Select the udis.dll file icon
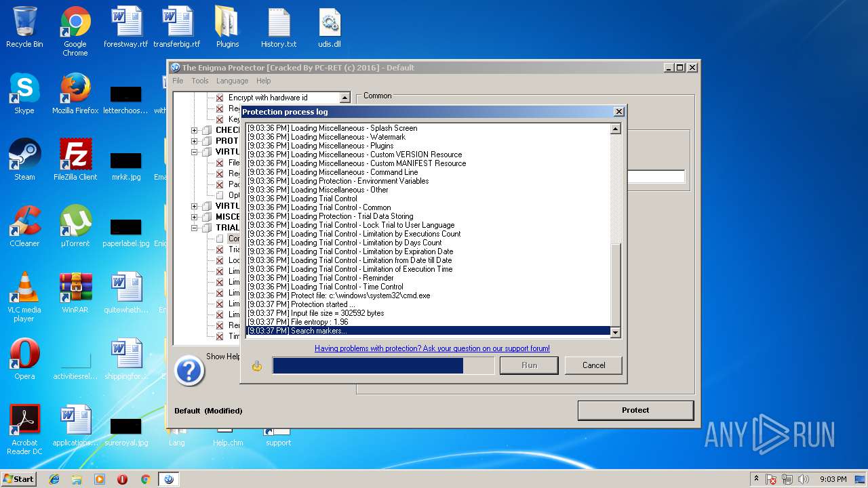 click(330, 27)
